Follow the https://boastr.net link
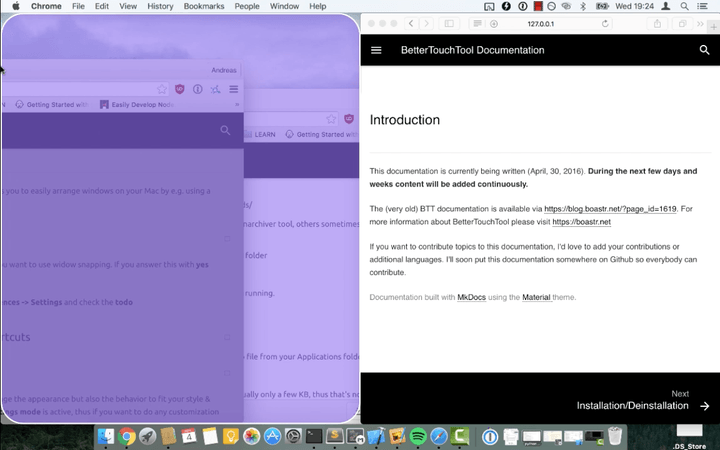This screenshot has height=450, width=720. tap(581, 222)
